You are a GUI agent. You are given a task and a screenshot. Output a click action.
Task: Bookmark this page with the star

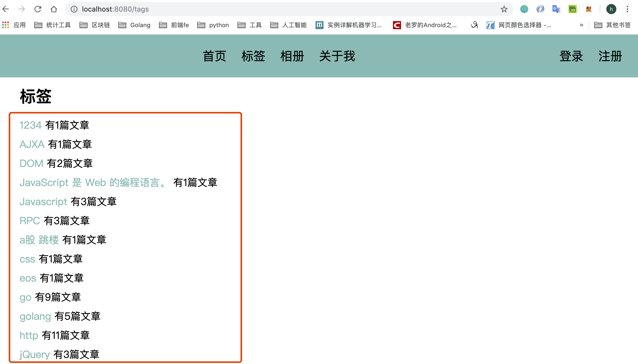click(504, 9)
